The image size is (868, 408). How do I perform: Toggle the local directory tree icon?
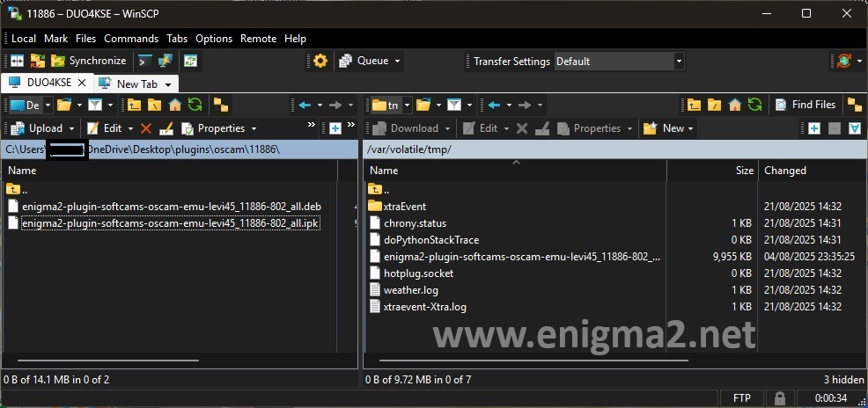pyautogui.click(x=222, y=105)
